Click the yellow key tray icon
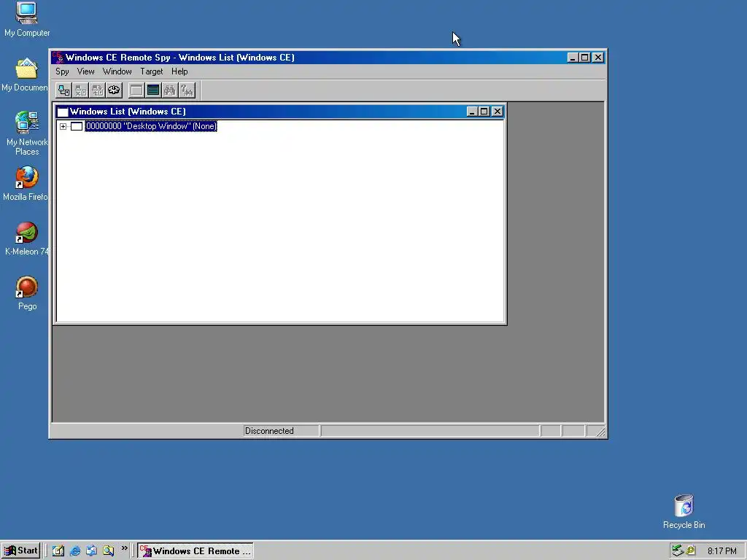Viewport: 747px width, 560px height. click(690, 551)
